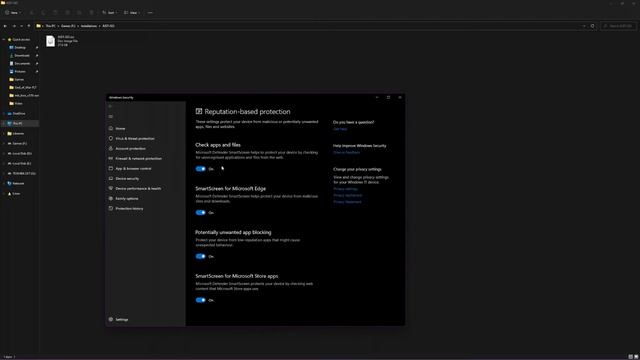Screen dimensions: 640x360
Task: Open recent locations chevron in Explorer
Action: tap(22, 26)
